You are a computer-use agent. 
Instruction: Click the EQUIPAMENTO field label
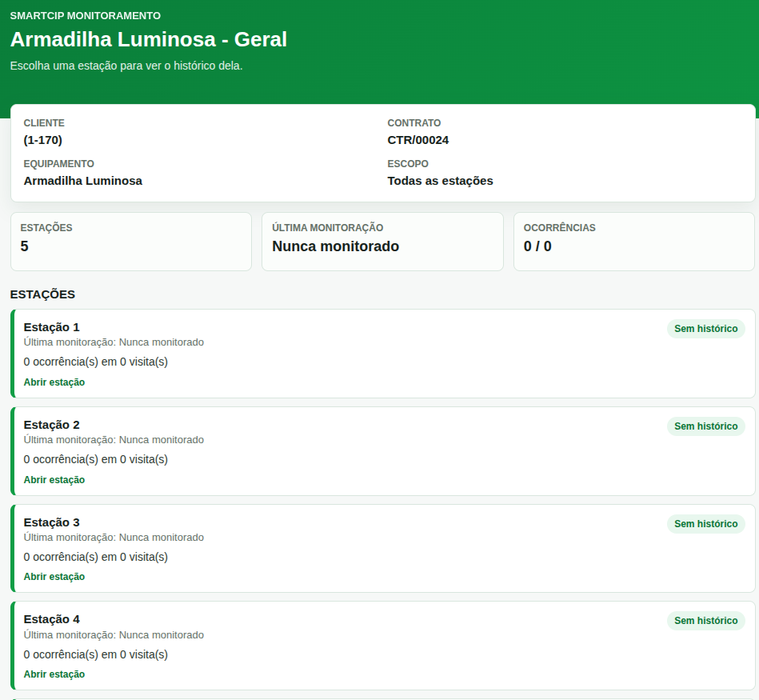point(59,164)
